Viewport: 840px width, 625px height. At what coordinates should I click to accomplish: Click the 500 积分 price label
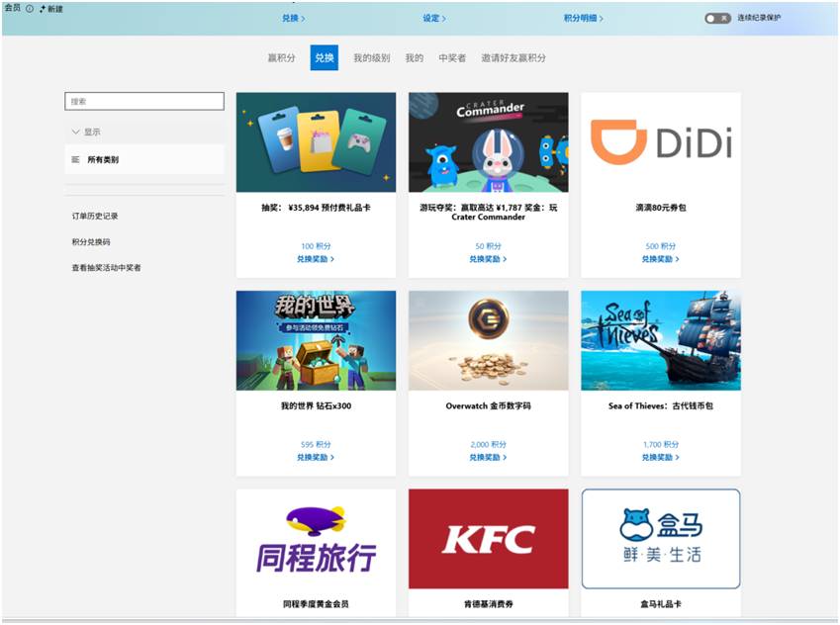[661, 246]
